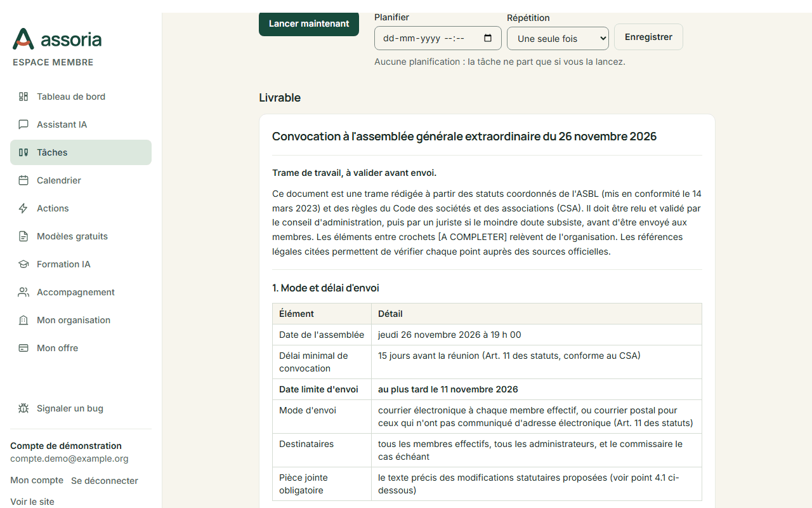
Task: Click the Calendrier calendar icon
Action: click(23, 180)
